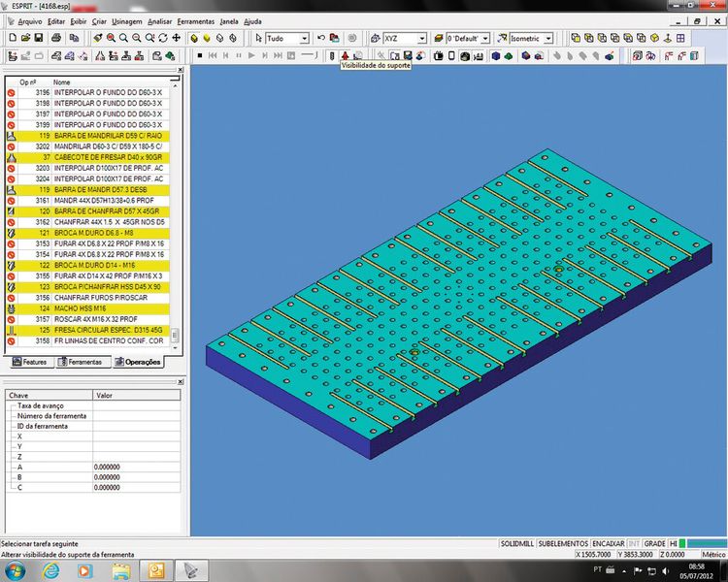Open the Isometric view dropdown
This screenshot has height=582, width=728.
click(548, 39)
